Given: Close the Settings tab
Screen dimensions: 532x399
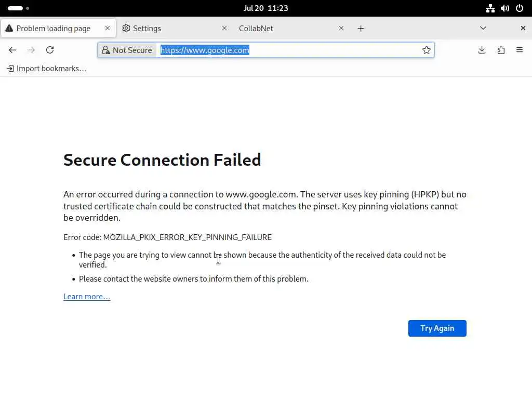Looking at the screenshot, I should point(224,29).
